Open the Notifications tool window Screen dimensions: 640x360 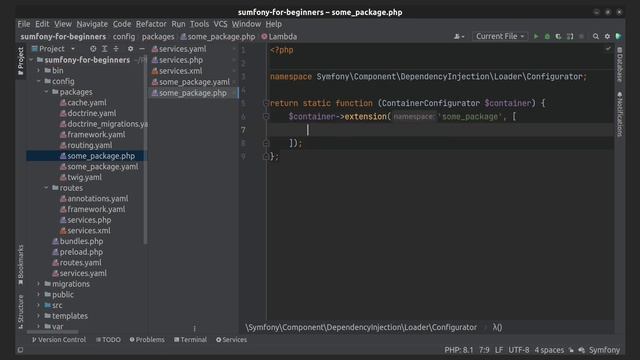point(620,114)
